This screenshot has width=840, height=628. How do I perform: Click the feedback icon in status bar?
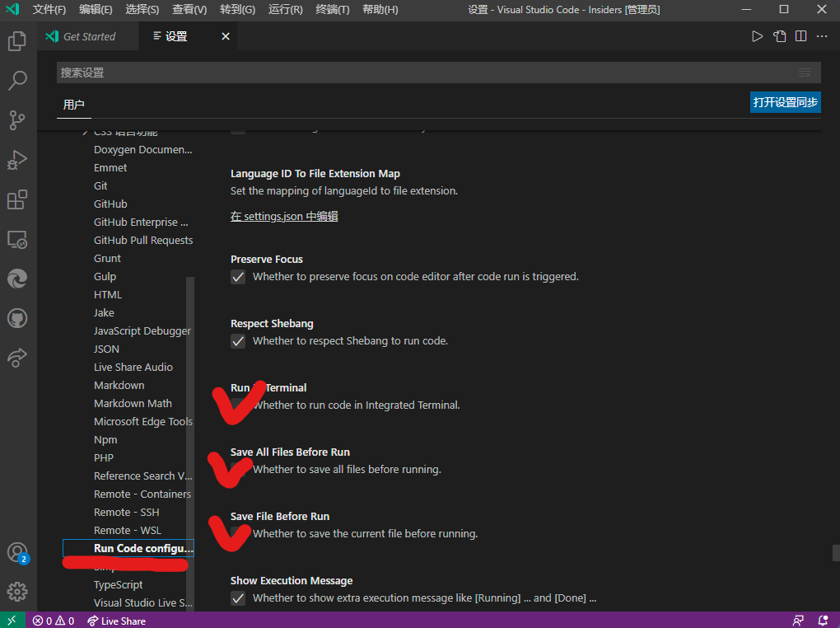798,621
